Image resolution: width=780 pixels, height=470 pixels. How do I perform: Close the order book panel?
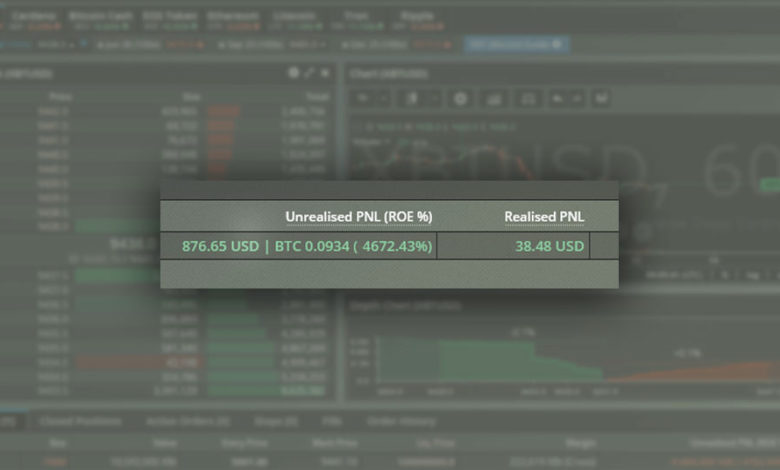pyautogui.click(x=325, y=73)
